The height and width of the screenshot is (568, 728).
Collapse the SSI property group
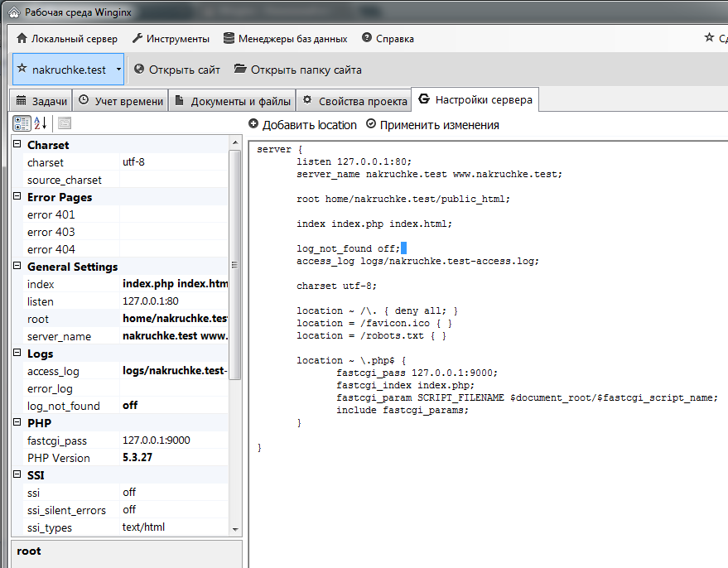tap(17, 475)
